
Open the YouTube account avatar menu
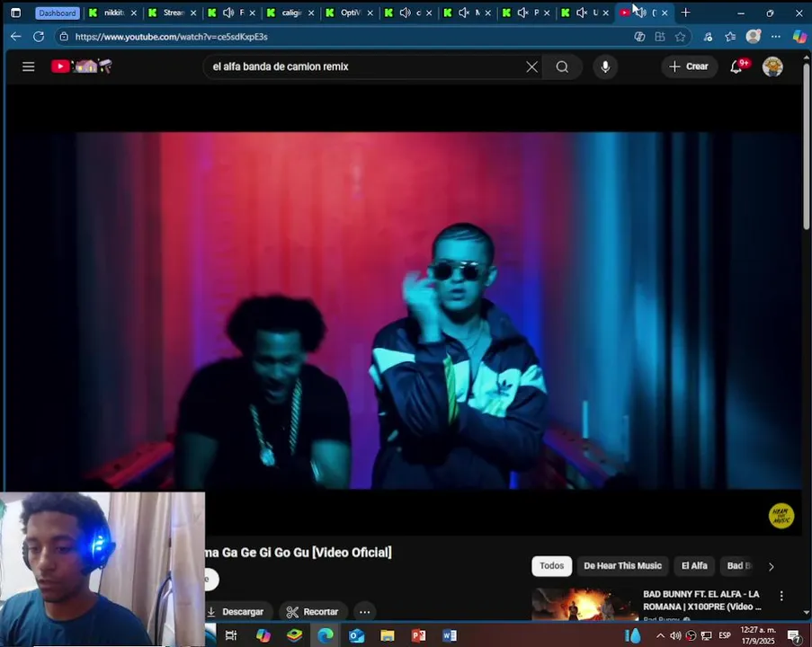tap(772, 66)
